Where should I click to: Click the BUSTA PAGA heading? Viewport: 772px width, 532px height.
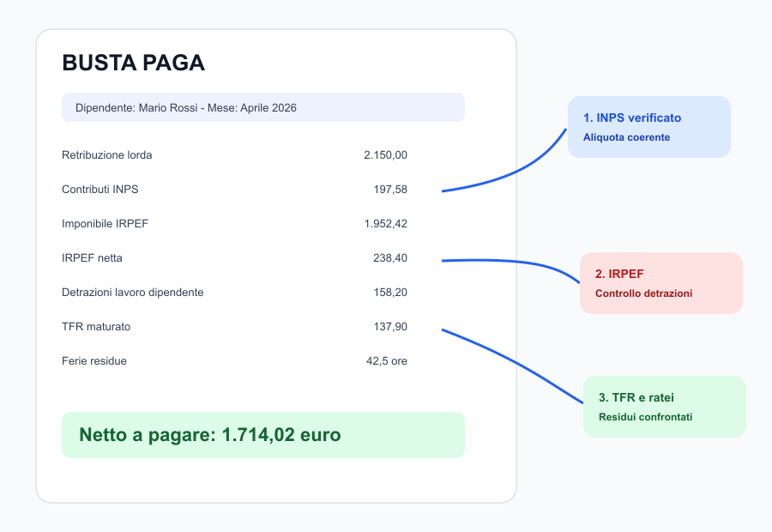[134, 63]
